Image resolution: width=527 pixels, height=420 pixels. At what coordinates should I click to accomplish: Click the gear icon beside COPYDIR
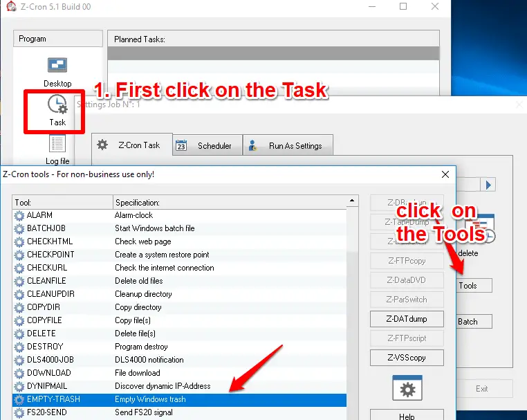[19, 307]
